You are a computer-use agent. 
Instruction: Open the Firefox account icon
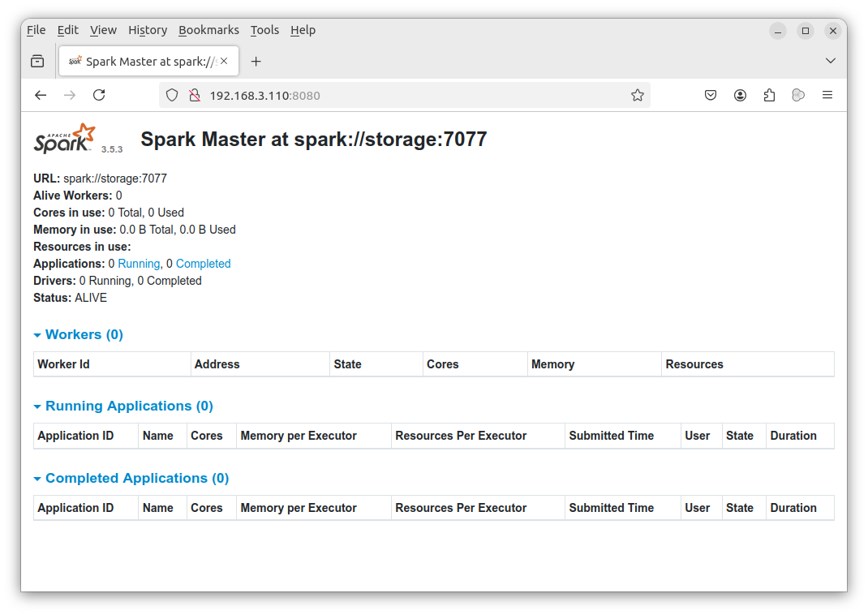pyautogui.click(x=740, y=95)
